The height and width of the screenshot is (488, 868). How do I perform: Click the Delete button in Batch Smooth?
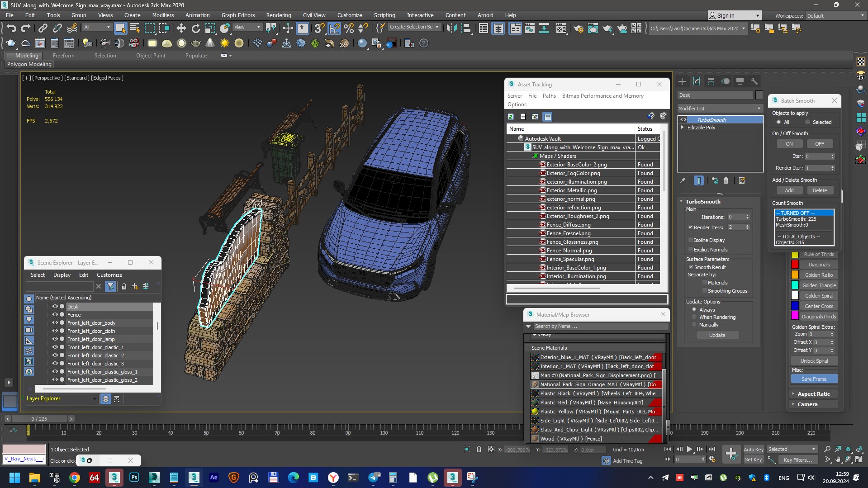click(x=820, y=190)
